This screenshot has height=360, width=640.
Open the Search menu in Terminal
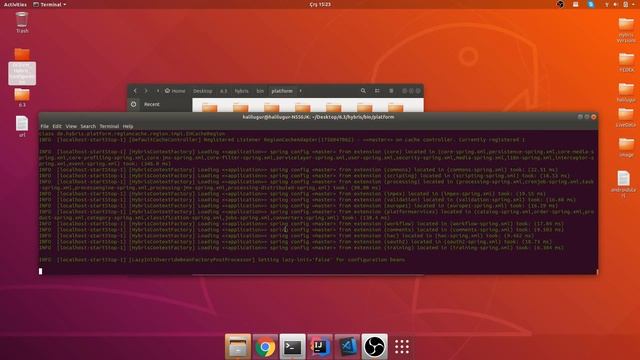click(88, 127)
